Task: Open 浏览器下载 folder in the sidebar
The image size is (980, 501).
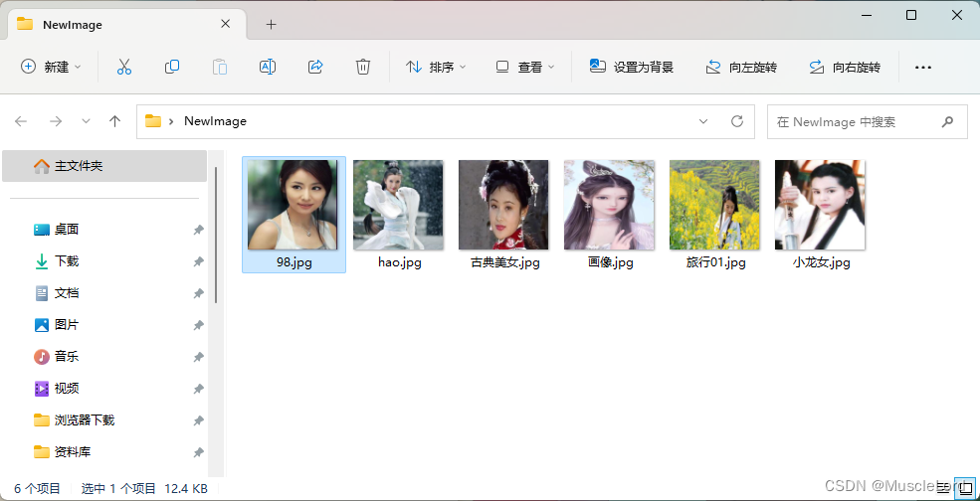Action: click(74, 420)
